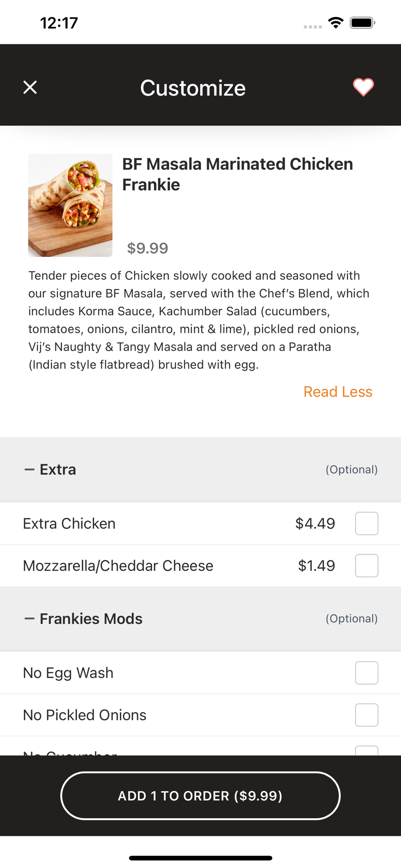Tap the Frankies Mods section title
The image size is (401, 868).
click(91, 618)
